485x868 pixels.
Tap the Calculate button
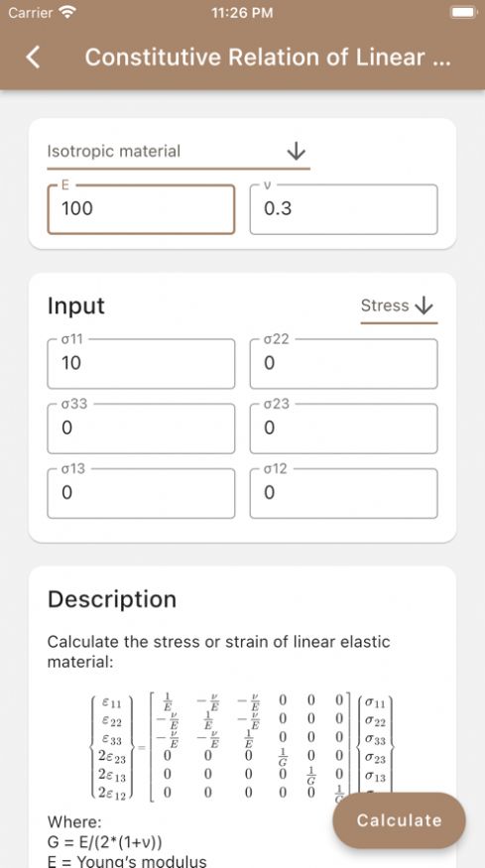tap(399, 820)
